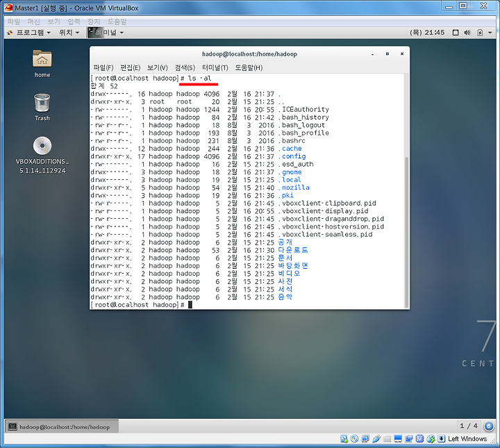Click the .pki directory name

point(285,195)
